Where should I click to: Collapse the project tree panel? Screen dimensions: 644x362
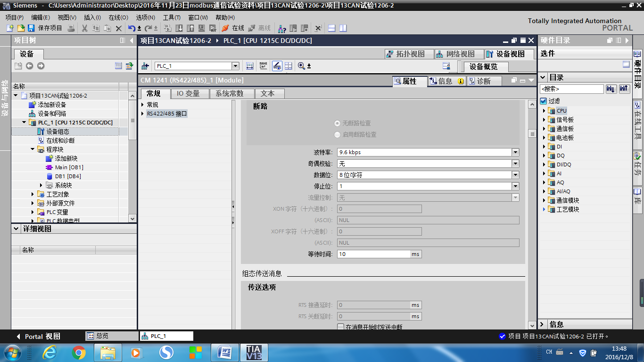132,41
